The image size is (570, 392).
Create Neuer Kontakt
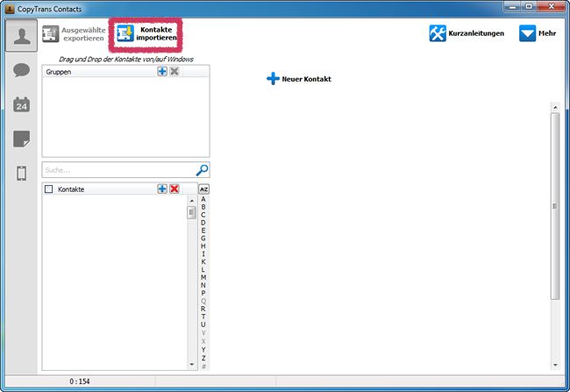click(299, 79)
